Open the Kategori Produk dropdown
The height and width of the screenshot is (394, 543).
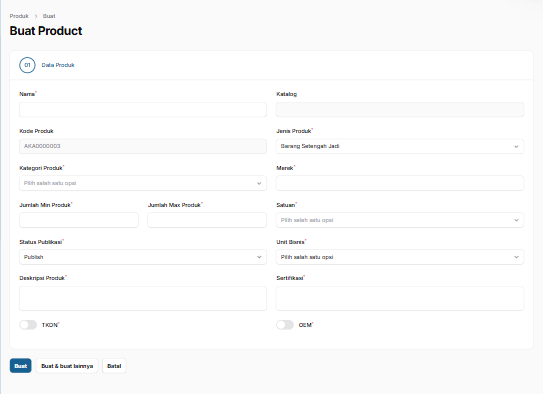(143, 183)
